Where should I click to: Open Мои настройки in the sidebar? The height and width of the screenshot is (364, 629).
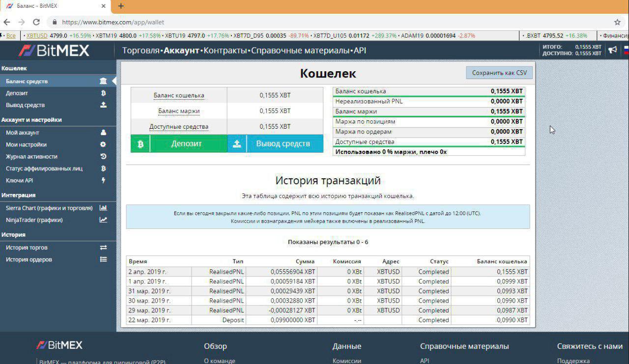coord(26,144)
